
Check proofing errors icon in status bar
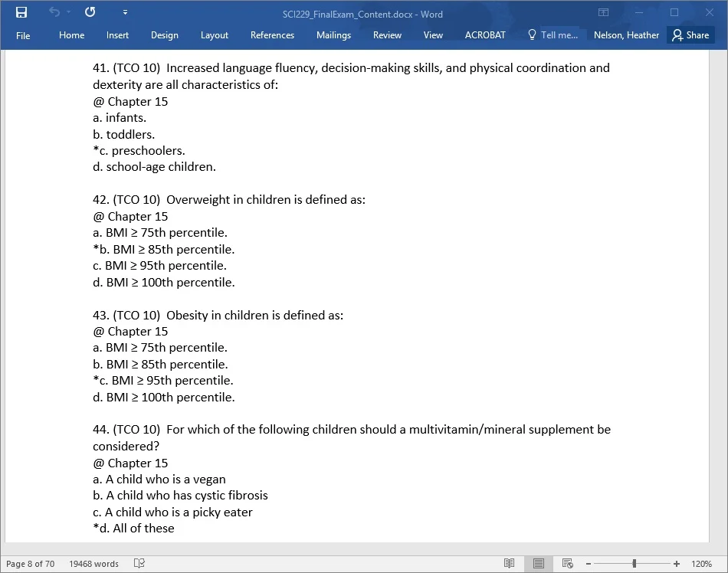(x=139, y=563)
